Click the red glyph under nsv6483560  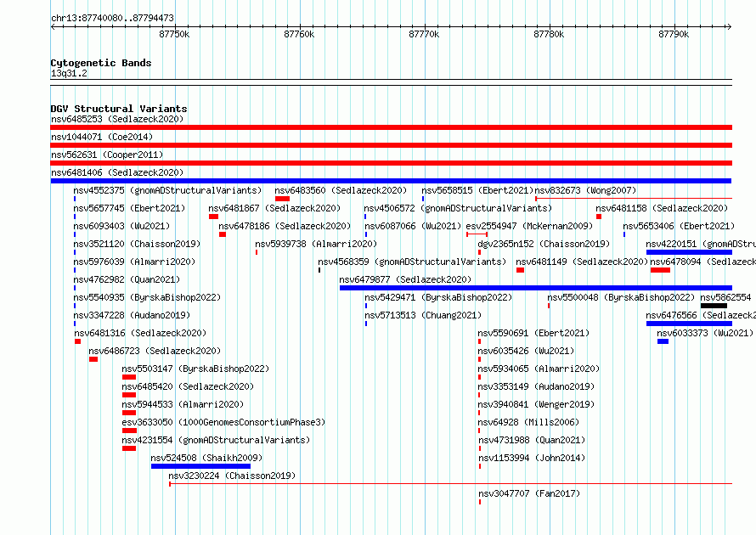pos(283,199)
